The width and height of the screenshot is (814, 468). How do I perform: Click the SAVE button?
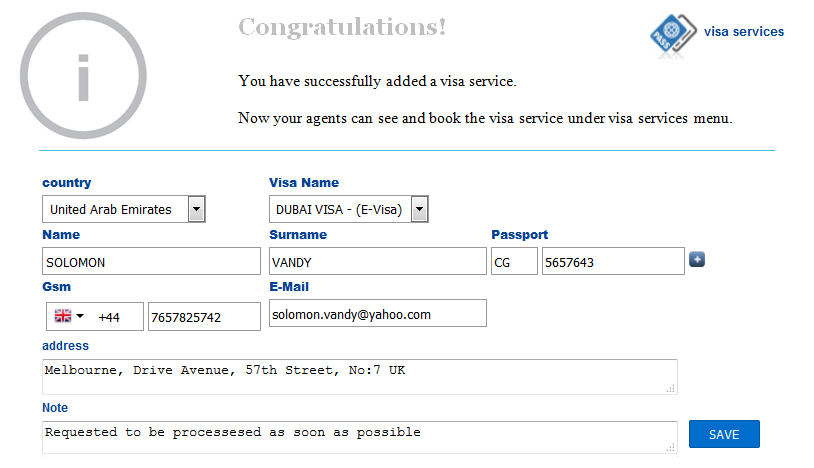tap(724, 434)
